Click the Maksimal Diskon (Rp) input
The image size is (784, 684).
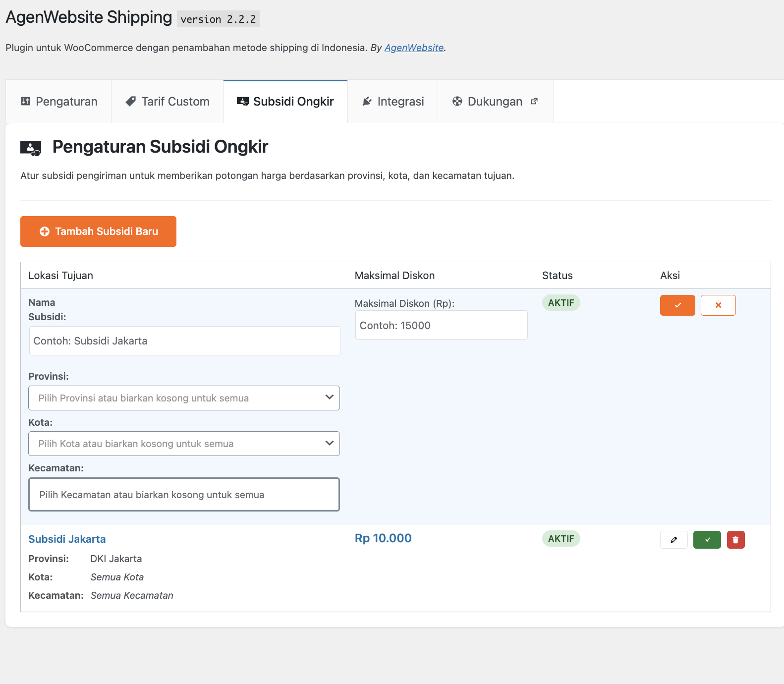[441, 325]
